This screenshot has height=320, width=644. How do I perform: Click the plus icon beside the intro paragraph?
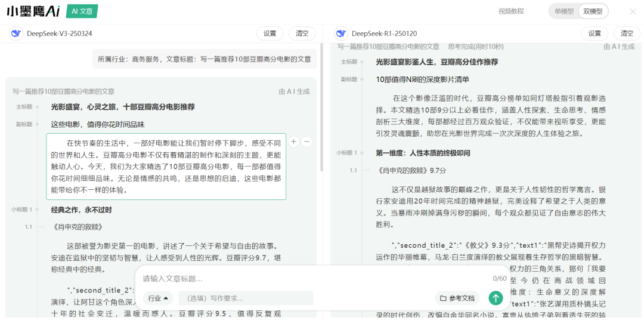click(x=293, y=141)
